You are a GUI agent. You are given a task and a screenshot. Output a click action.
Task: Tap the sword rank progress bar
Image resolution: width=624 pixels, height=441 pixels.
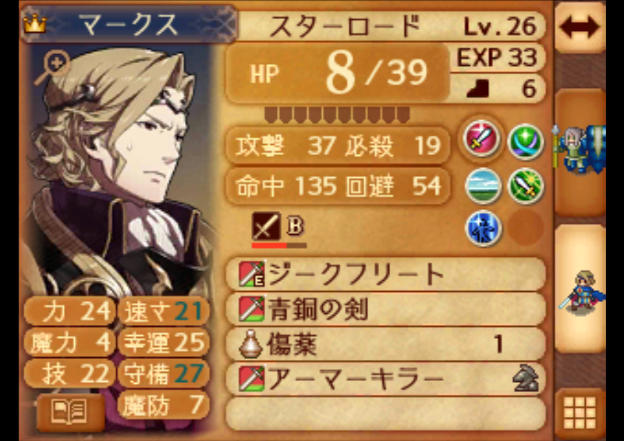tap(279, 246)
